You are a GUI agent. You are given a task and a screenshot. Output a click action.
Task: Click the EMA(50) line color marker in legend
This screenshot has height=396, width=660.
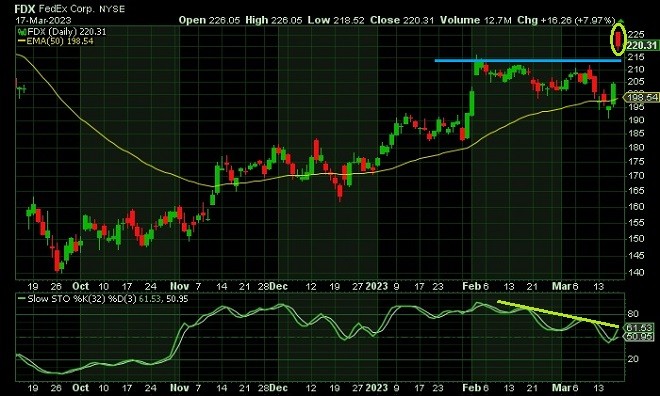(x=21, y=41)
